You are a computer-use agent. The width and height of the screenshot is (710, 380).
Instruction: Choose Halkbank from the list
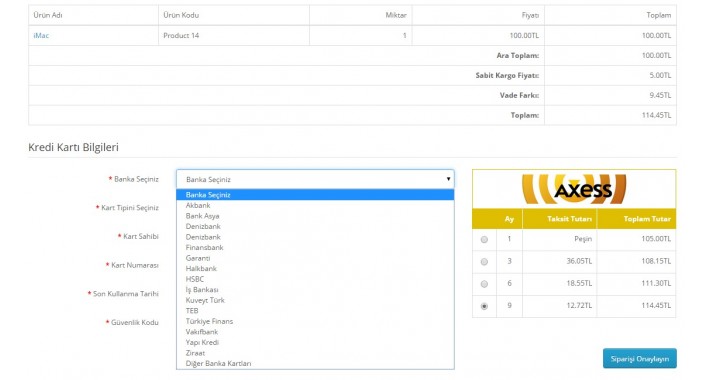pos(315,269)
